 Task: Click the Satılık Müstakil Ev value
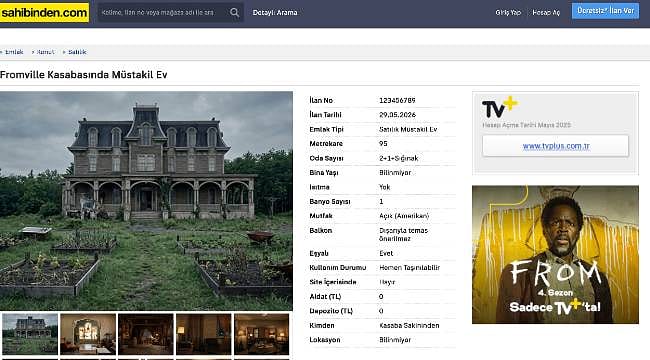click(408, 129)
